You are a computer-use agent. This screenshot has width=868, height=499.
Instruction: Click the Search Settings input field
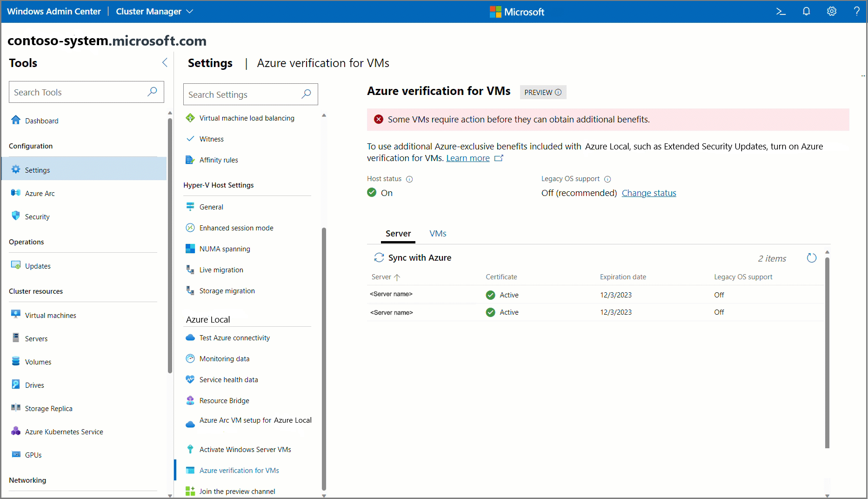tap(250, 94)
